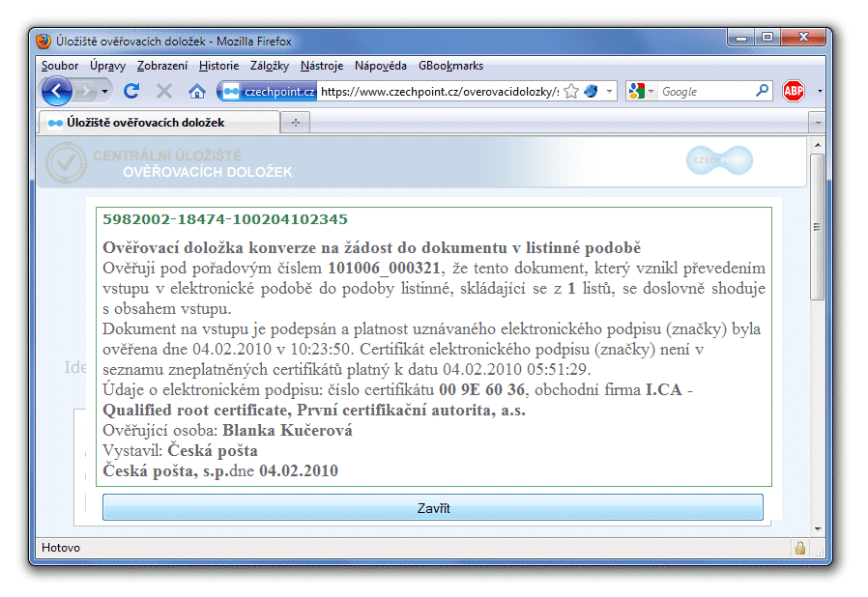
Task: Open the list all tabs dropdown
Action: (818, 123)
